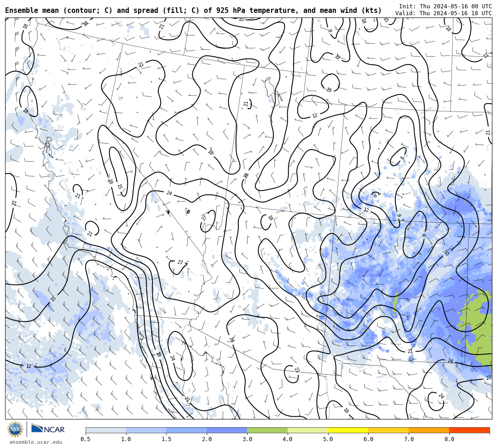Click the 'Init: Thu 2024-05-16 00 UTC' text

click(445, 6)
